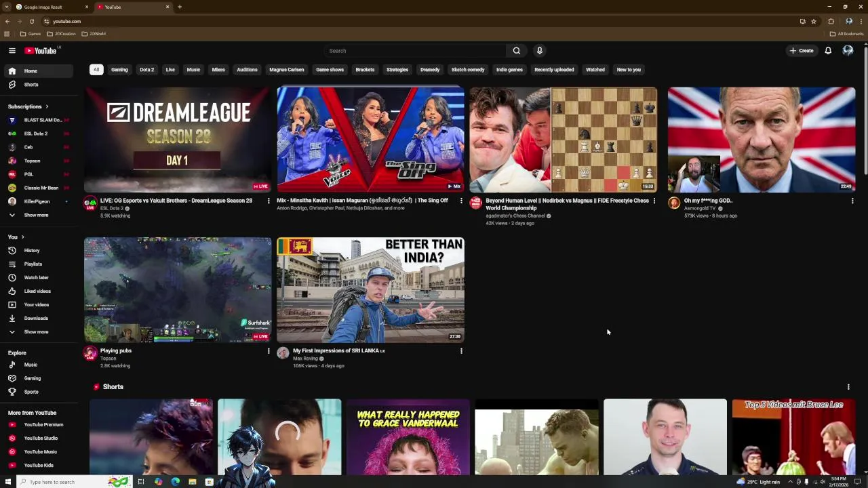Play the DreamLeague Season 28 thumbnail
868x488 pixels.
point(178,140)
